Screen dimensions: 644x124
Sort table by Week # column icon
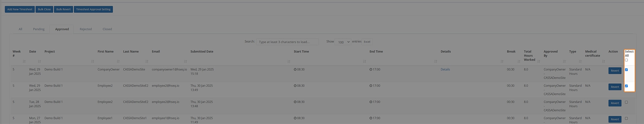click(24, 61)
